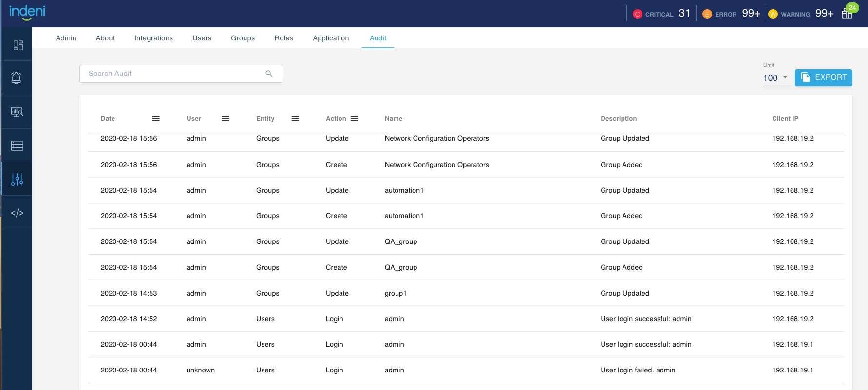Open the Entity column filter menu

295,118
